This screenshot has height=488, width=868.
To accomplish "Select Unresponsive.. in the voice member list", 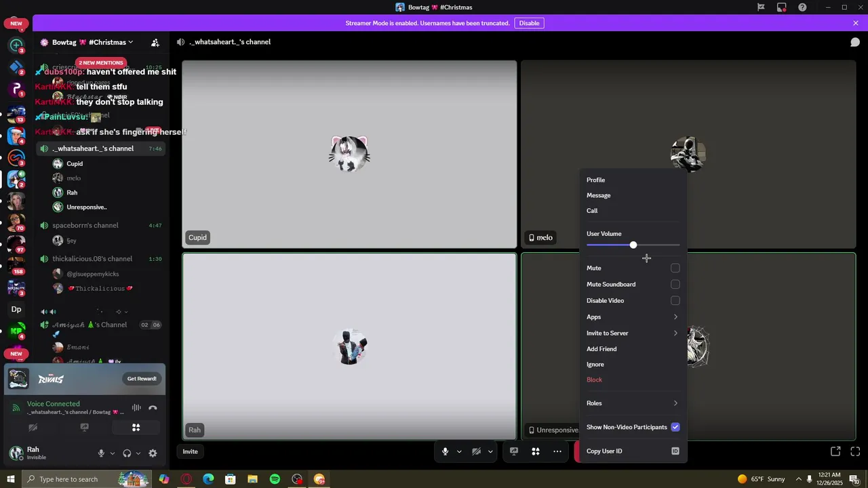I will pos(87,207).
